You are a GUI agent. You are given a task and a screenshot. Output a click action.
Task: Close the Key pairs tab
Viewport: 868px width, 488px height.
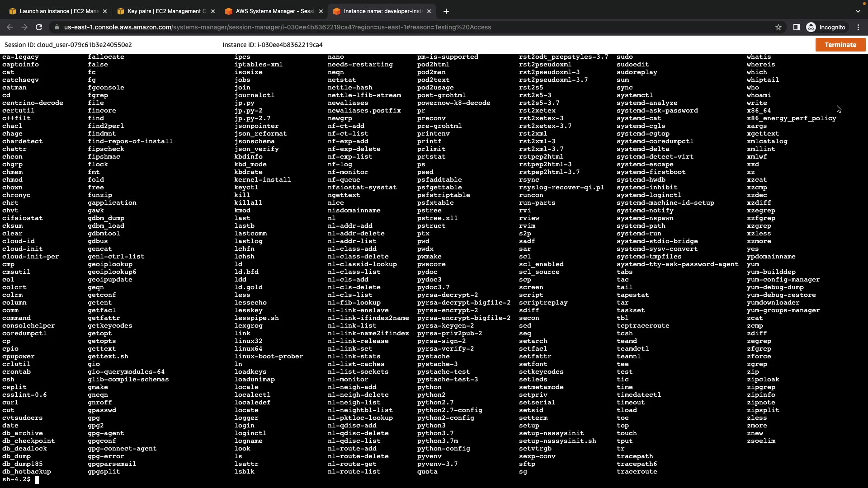coord(213,11)
